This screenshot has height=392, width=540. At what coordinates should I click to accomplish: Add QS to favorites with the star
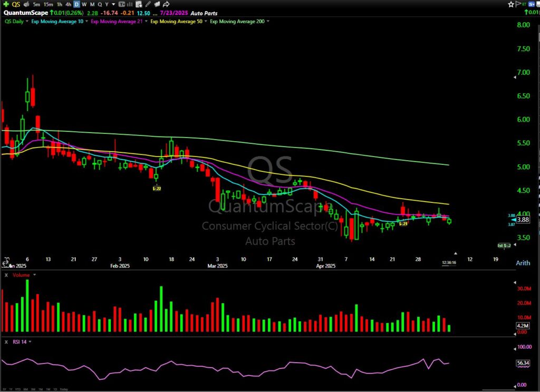511,4
